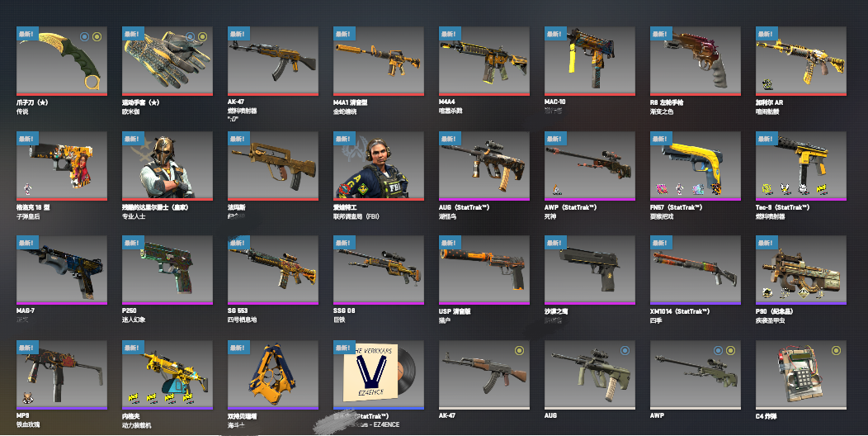Click the blue CT equip indicator on Karambit
Viewport: 868px width, 436px height.
84,36
